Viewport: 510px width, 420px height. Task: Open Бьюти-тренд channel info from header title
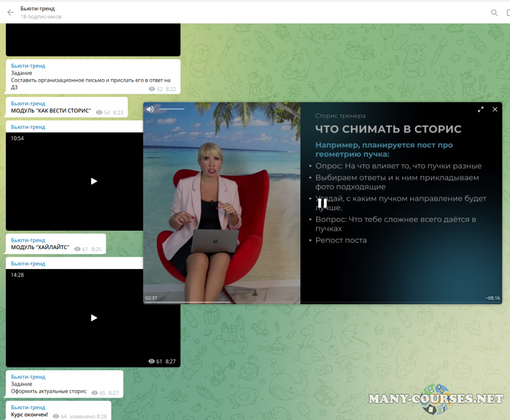coord(38,8)
